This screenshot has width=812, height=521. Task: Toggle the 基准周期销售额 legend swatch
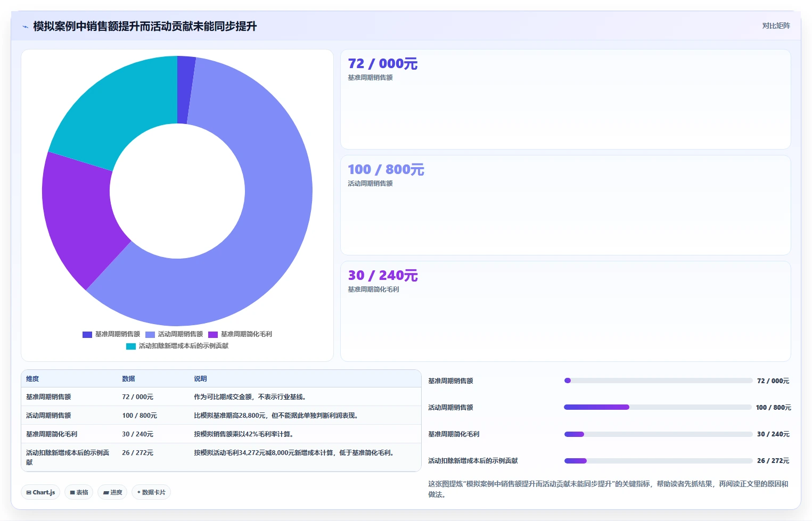tap(87, 334)
